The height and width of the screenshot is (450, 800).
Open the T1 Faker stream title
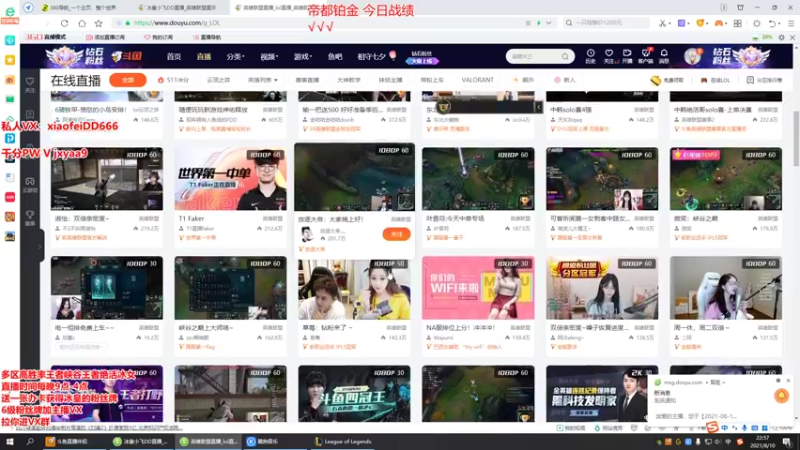[192, 218]
